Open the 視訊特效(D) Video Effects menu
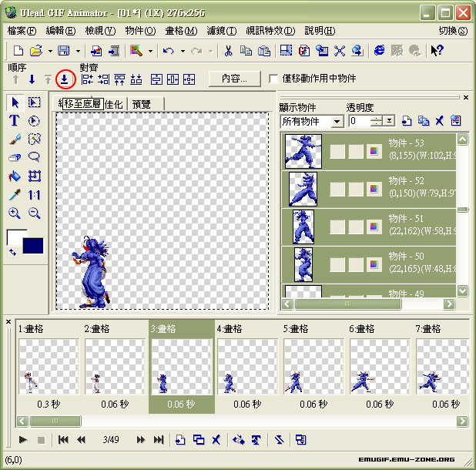Viewport: 476px width, 470px height. 270,31
